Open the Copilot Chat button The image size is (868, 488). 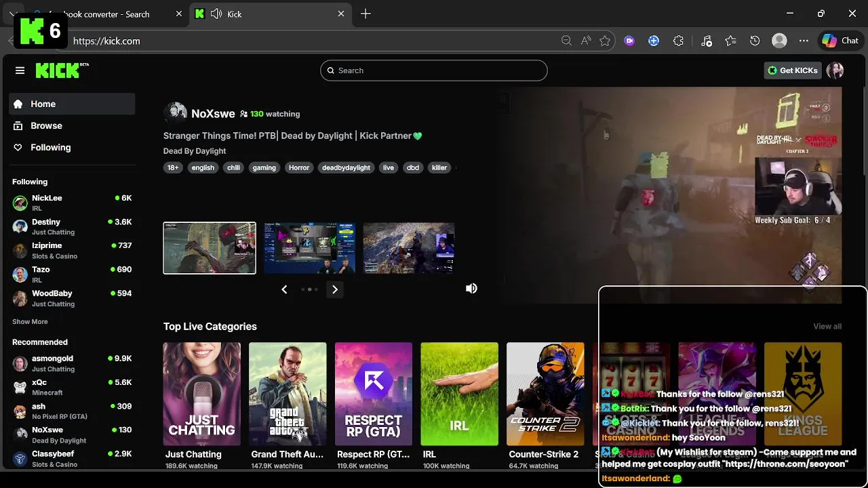pyautogui.click(x=841, y=41)
